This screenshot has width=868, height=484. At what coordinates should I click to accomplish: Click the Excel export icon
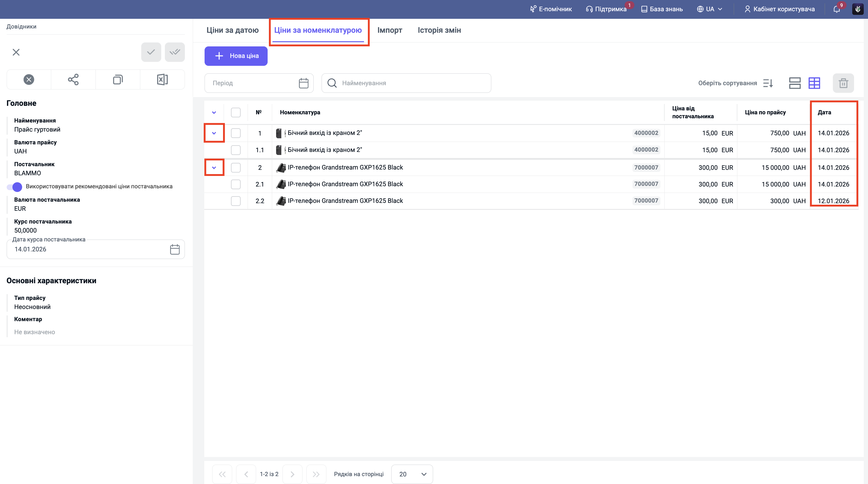pos(162,79)
